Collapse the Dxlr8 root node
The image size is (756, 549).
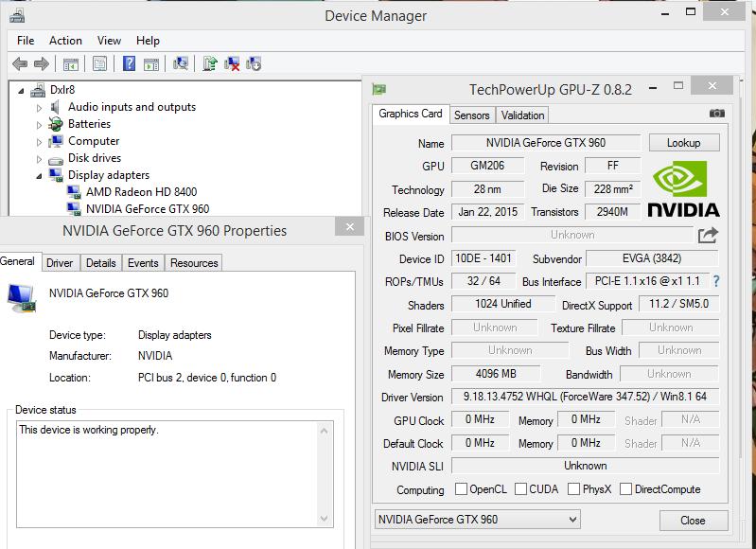pyautogui.click(x=21, y=91)
